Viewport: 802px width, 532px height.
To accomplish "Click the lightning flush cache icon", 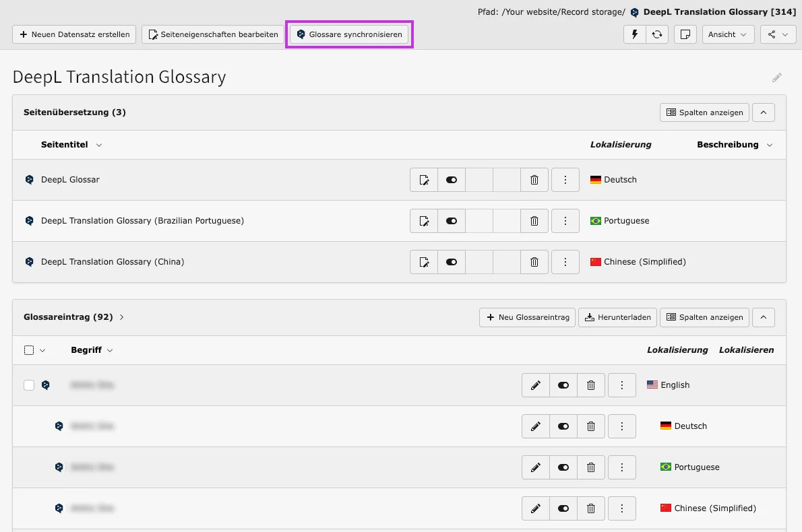I will [x=634, y=34].
